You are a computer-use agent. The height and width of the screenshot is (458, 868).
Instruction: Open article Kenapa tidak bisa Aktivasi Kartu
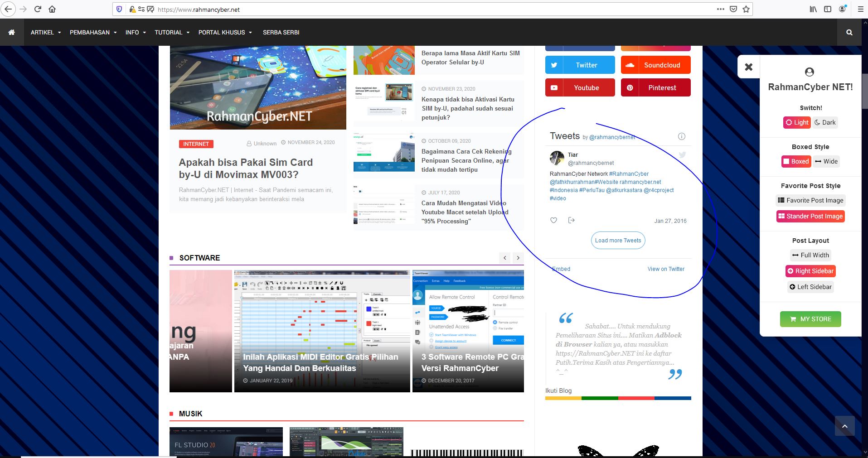(x=468, y=108)
